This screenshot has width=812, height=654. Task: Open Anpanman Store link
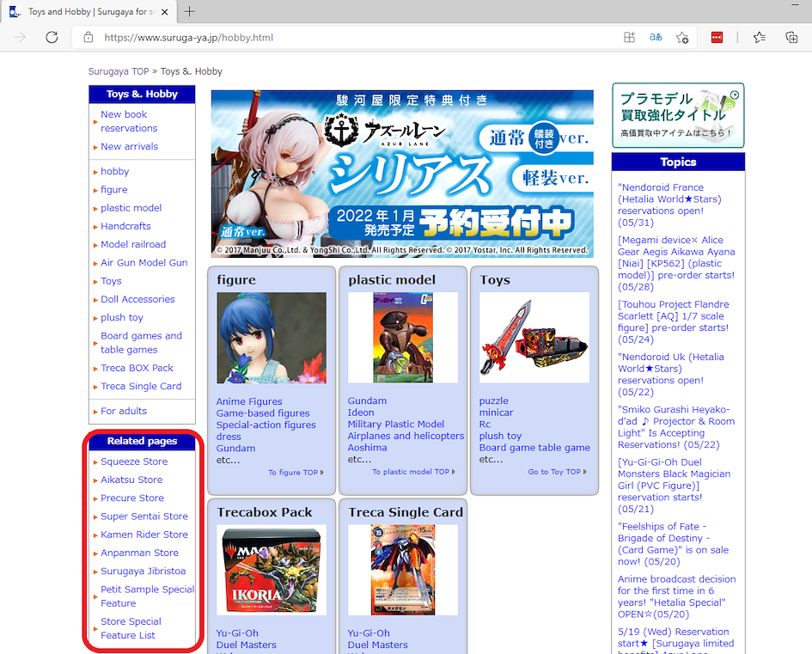point(139,553)
